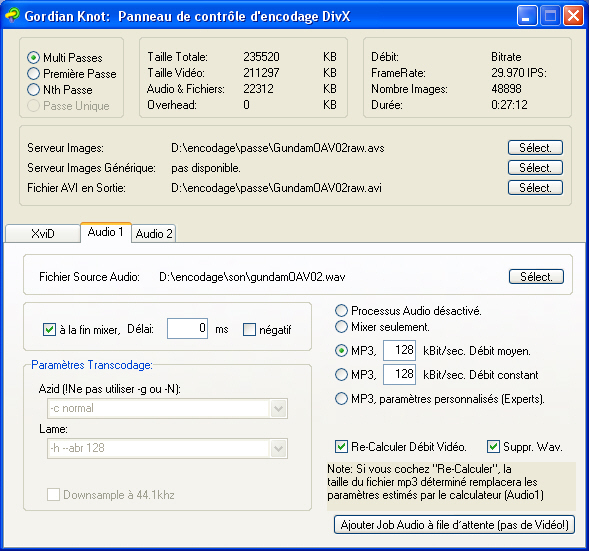Select MP3 Débit moyen radio button
This screenshot has width=589, height=551.
click(x=341, y=351)
